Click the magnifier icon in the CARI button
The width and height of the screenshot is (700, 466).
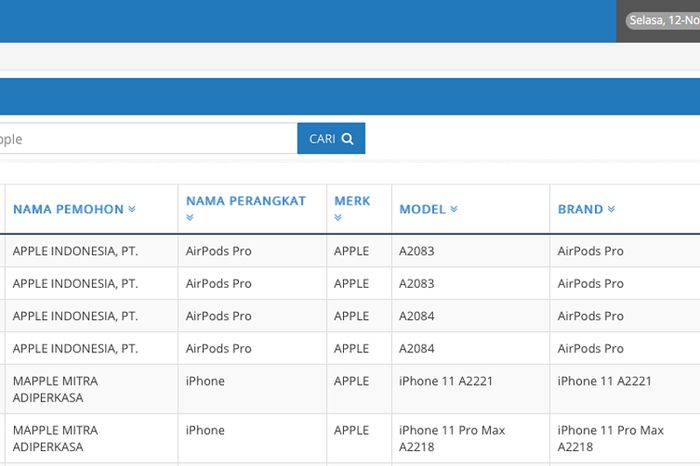point(348,139)
